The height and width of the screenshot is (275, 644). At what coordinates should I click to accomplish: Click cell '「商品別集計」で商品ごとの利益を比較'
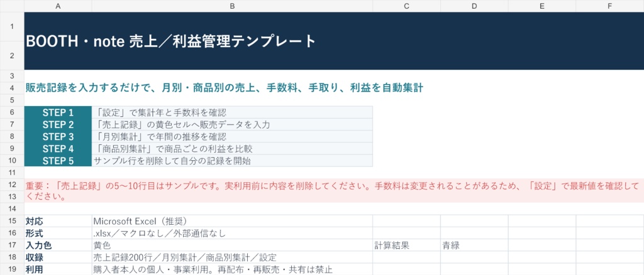[232, 148]
